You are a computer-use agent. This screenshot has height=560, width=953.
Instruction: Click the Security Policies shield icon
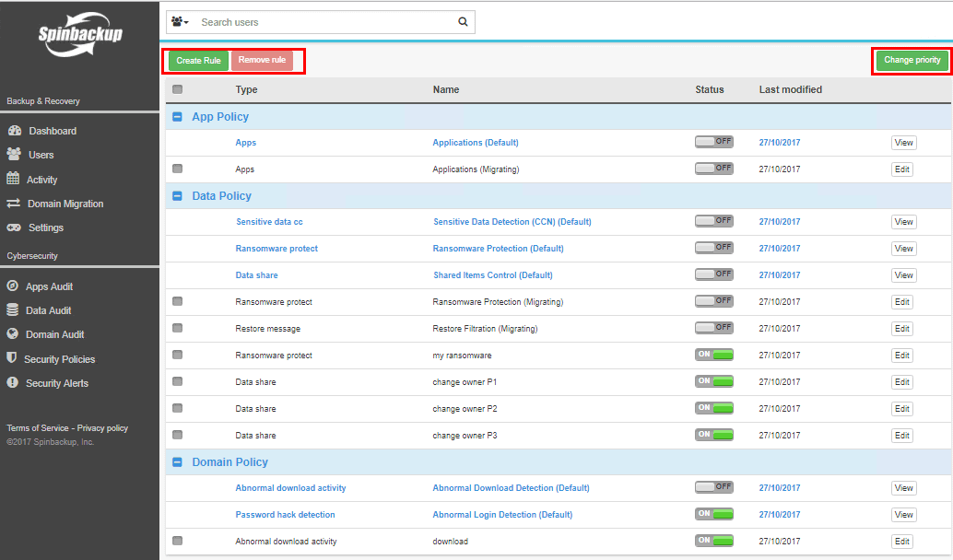(12, 358)
